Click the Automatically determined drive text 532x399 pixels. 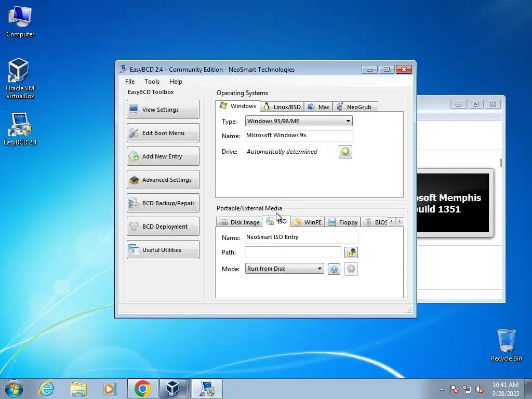[282, 152]
